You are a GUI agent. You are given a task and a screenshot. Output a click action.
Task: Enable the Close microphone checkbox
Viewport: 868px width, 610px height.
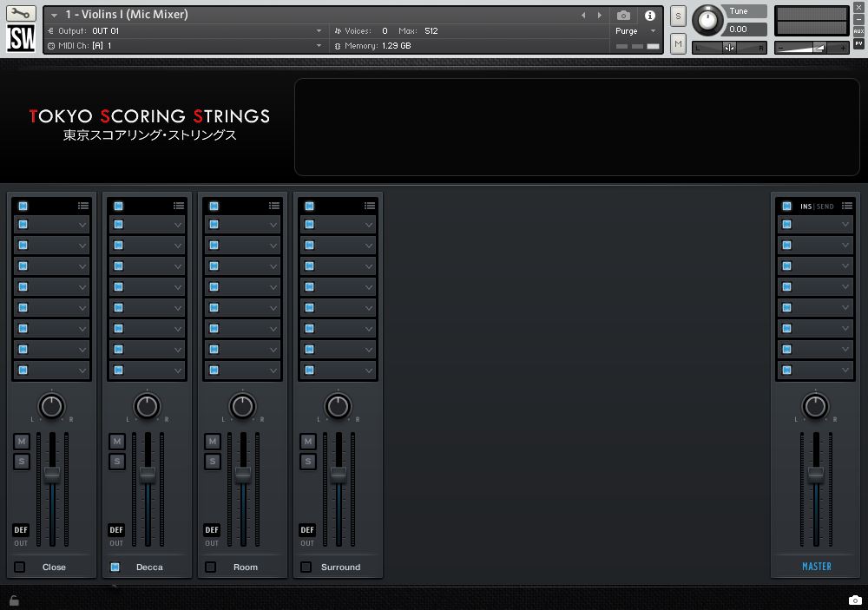[20, 567]
